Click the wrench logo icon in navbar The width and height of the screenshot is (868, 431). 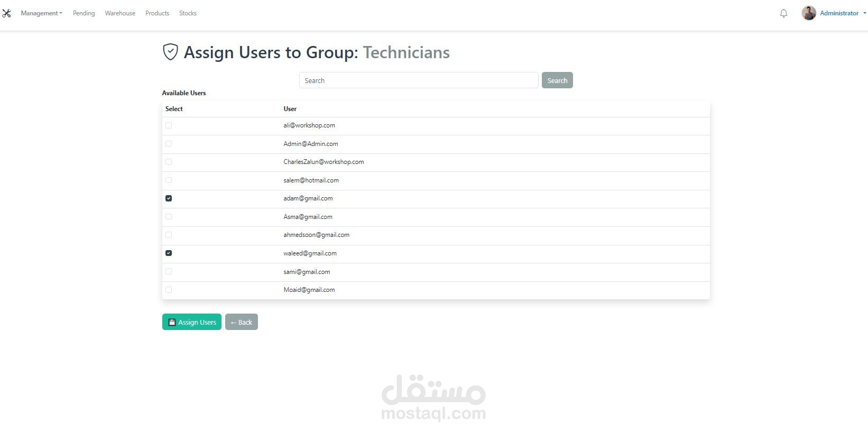[x=6, y=13]
